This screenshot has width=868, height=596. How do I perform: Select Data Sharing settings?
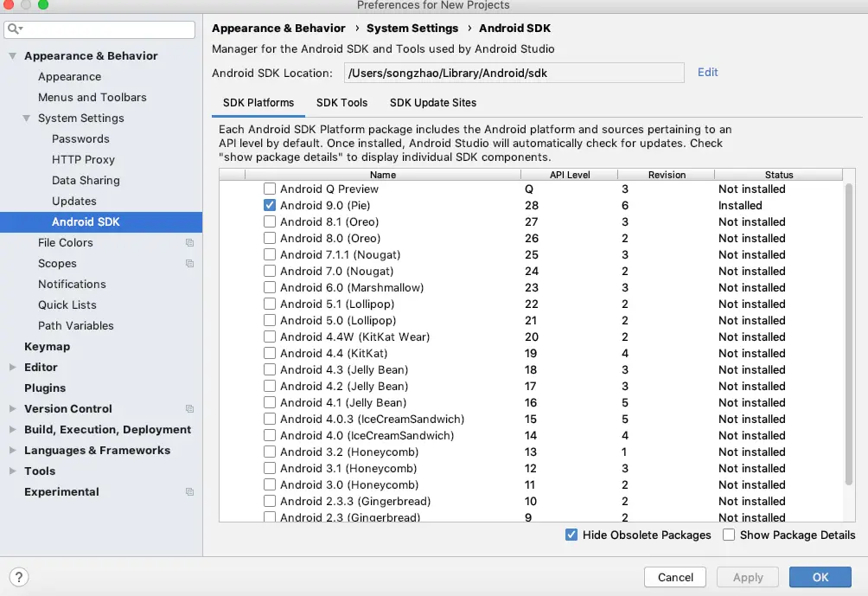(86, 181)
